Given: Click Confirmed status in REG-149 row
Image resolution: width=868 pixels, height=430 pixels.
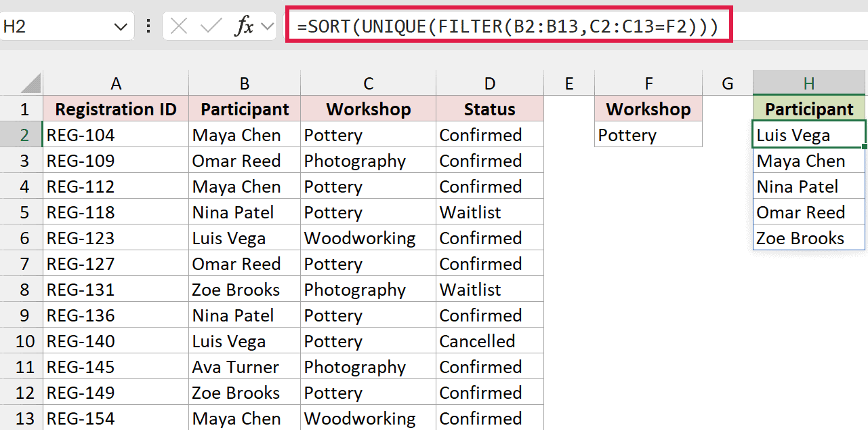Looking at the screenshot, I should click(489, 393).
